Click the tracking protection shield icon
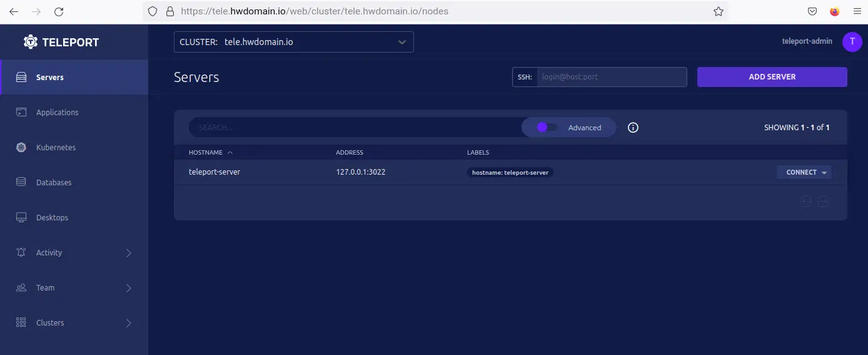Viewport: 868px width, 355px height. point(152,11)
